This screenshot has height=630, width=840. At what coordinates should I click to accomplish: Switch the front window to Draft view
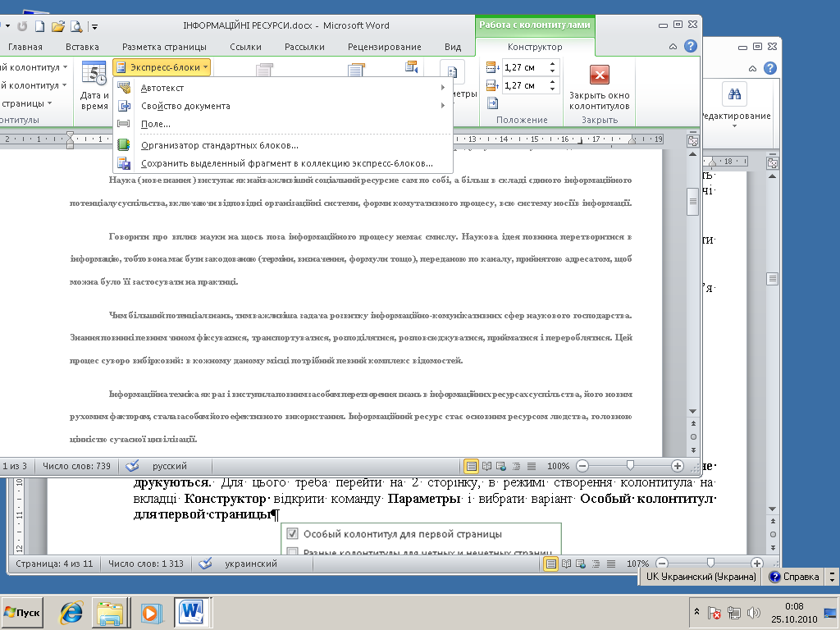coord(532,466)
